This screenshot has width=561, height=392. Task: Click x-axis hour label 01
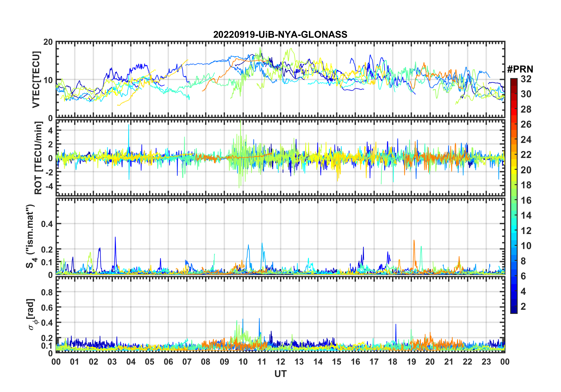[x=75, y=362]
